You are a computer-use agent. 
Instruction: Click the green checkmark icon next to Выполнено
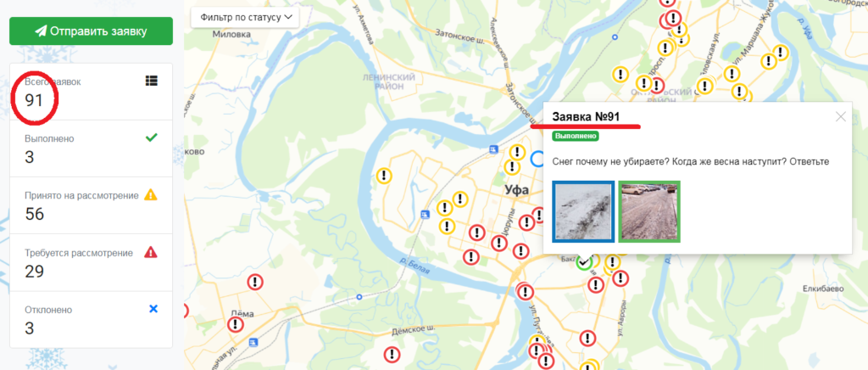pyautogui.click(x=151, y=138)
